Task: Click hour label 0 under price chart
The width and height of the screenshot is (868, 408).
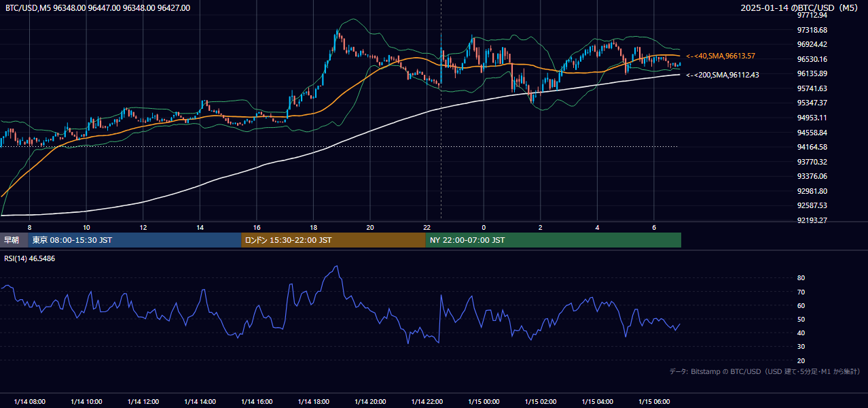Action: pyautogui.click(x=484, y=227)
